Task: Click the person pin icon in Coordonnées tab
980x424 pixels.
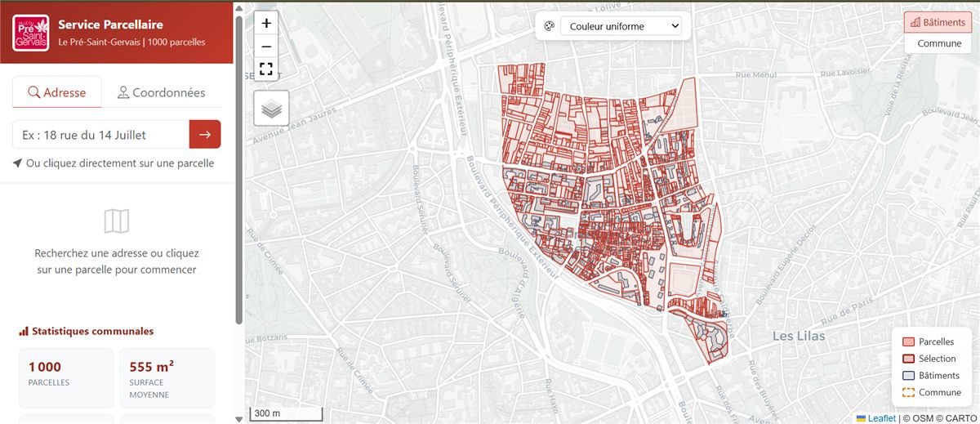Action: [x=123, y=92]
